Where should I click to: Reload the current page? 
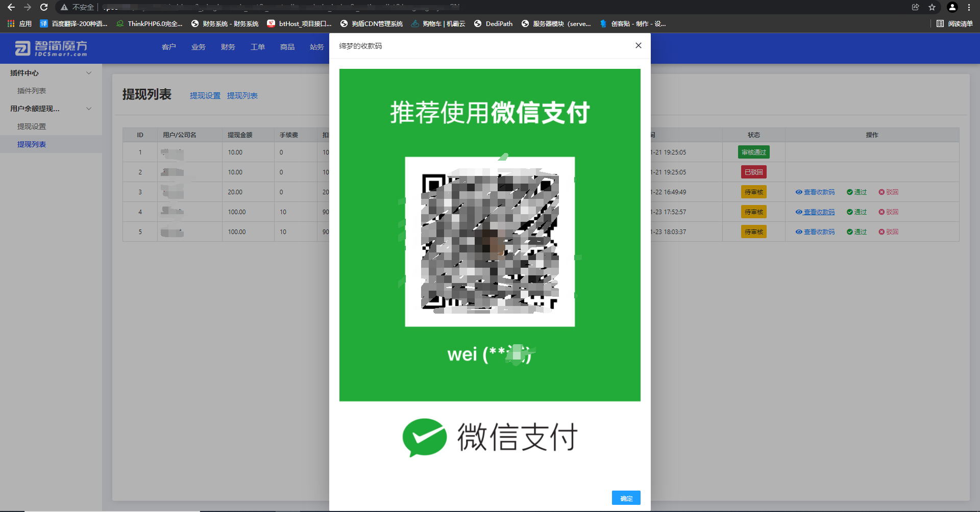tap(44, 7)
